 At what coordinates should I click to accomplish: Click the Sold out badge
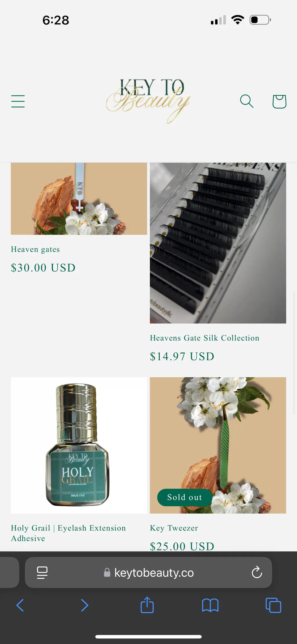click(185, 497)
